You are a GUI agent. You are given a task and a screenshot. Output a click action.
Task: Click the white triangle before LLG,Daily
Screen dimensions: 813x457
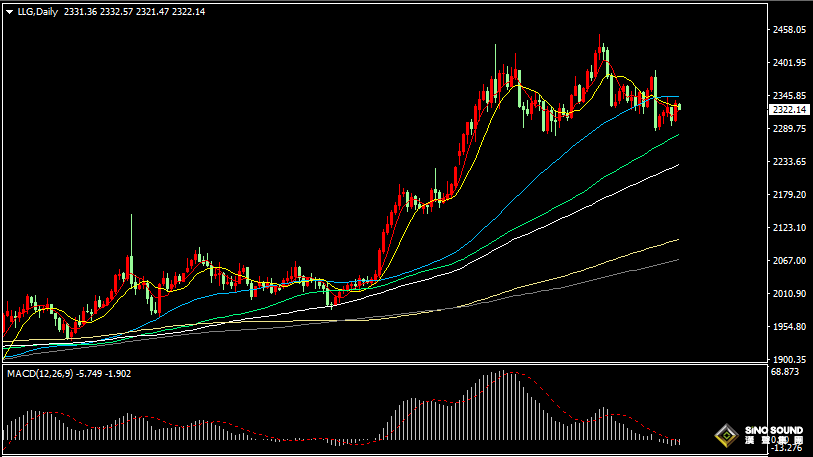tap(9, 11)
